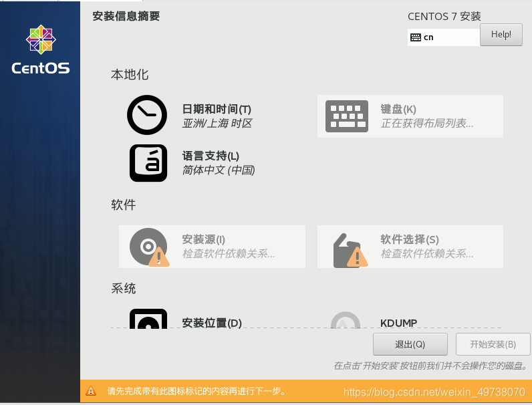
Task: Click the 软件 section heading
Action: point(124,205)
